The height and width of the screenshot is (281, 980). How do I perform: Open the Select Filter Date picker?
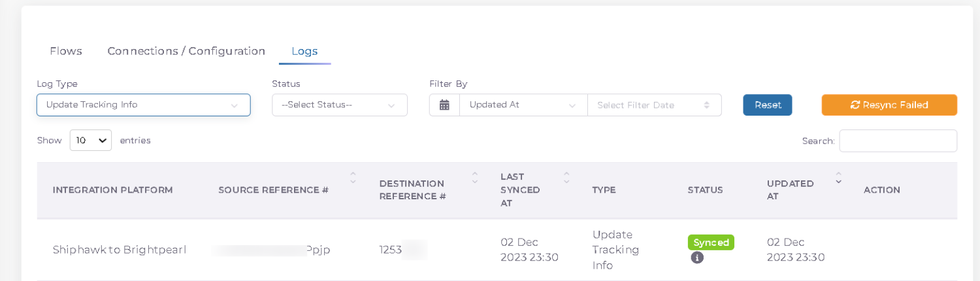(x=653, y=105)
